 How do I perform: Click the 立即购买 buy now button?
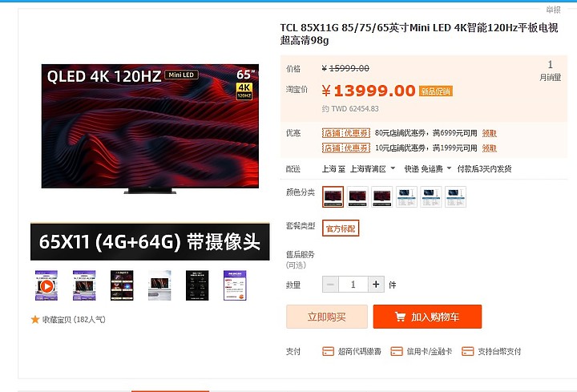point(327,317)
